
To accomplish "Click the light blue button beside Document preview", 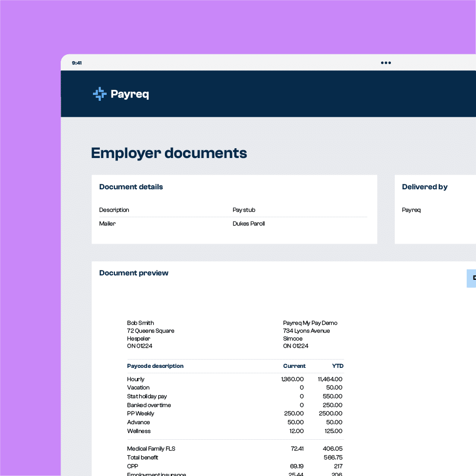I will [471, 278].
